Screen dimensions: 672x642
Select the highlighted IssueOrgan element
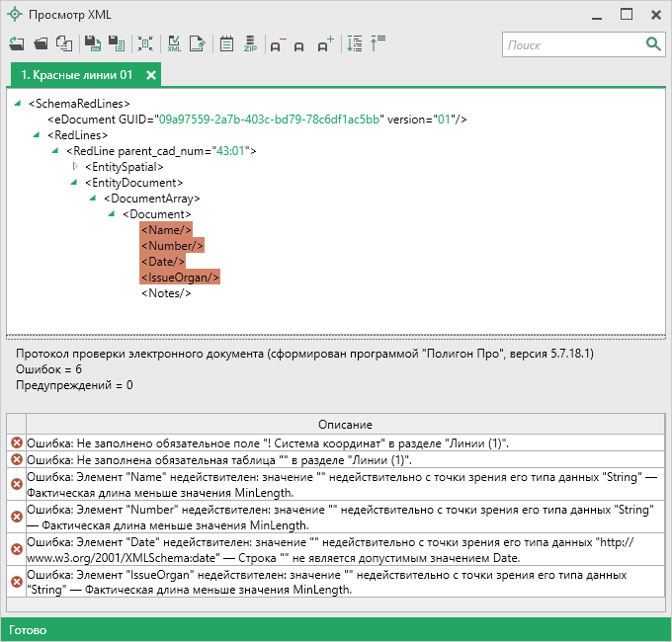[180, 278]
